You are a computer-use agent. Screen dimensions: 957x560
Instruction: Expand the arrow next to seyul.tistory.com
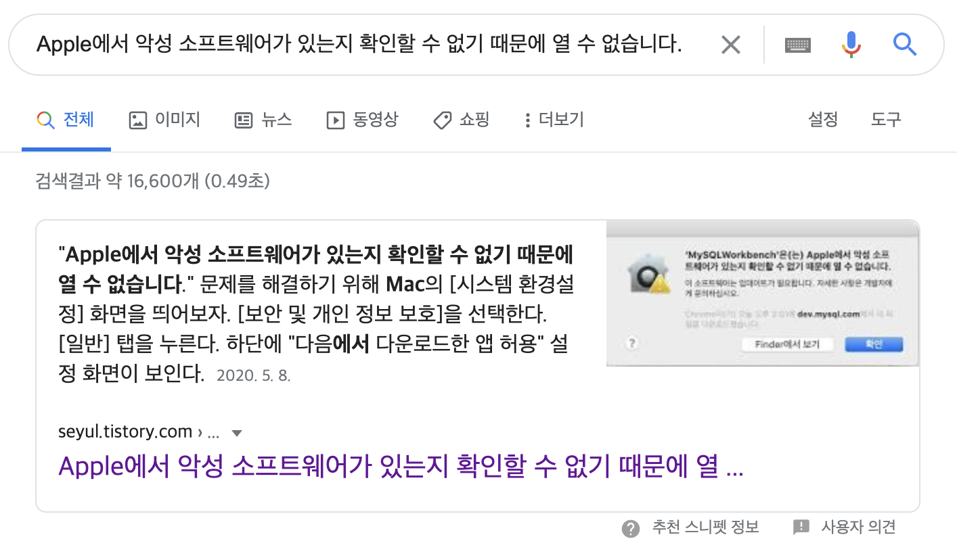[236, 433]
